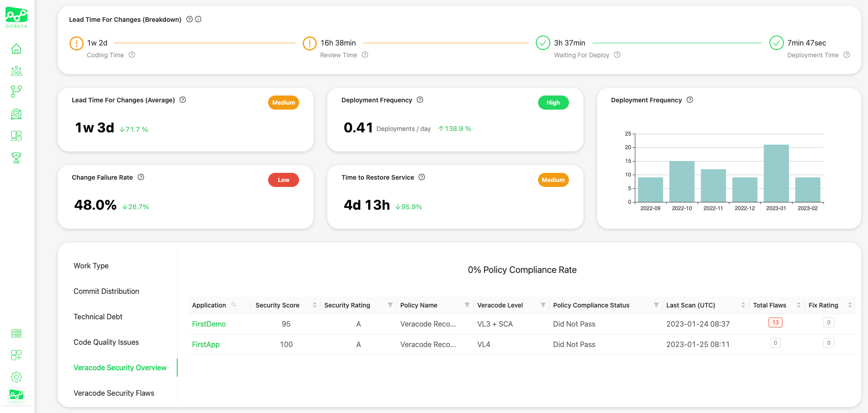Open the FirstDemo application link

coord(209,324)
